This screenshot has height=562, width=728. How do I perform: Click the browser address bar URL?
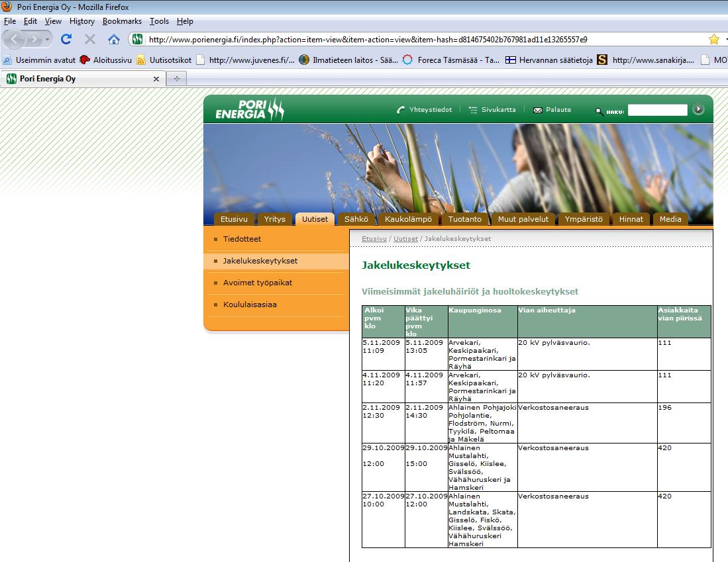(x=368, y=40)
